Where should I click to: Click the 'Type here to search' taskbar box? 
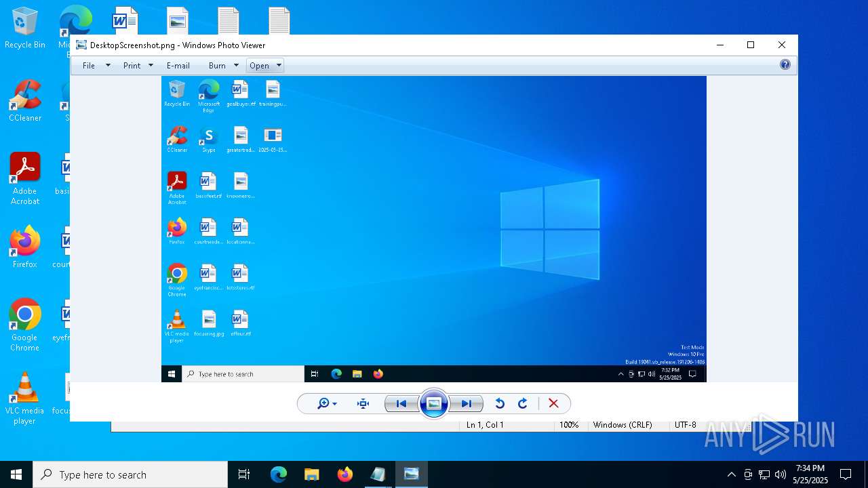pos(130,474)
